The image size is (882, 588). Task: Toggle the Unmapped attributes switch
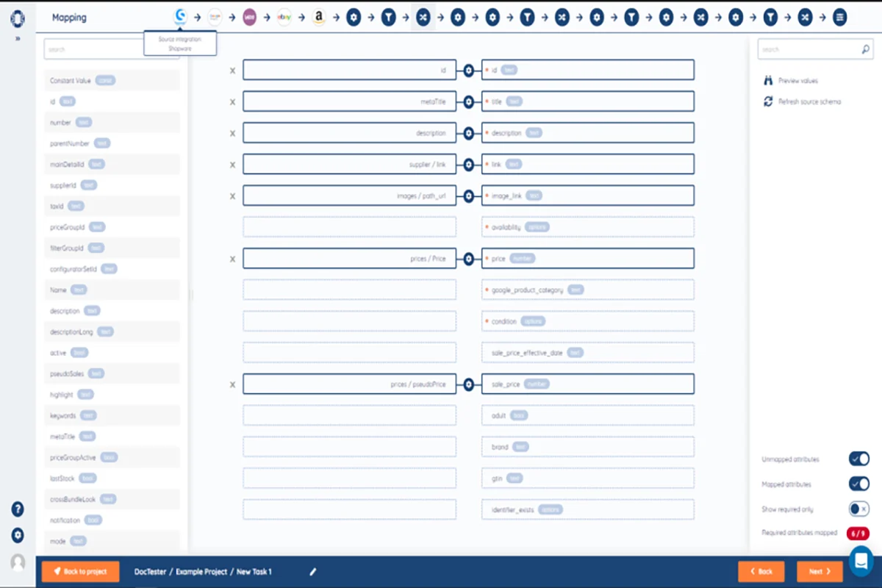pos(858,459)
